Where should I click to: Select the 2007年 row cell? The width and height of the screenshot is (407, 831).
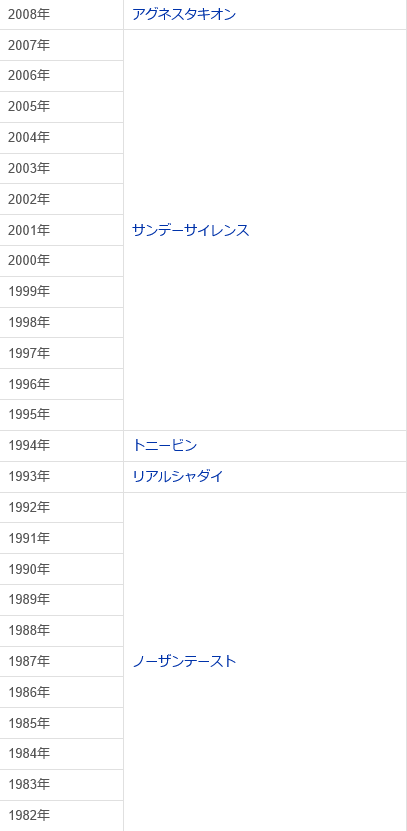61,45
